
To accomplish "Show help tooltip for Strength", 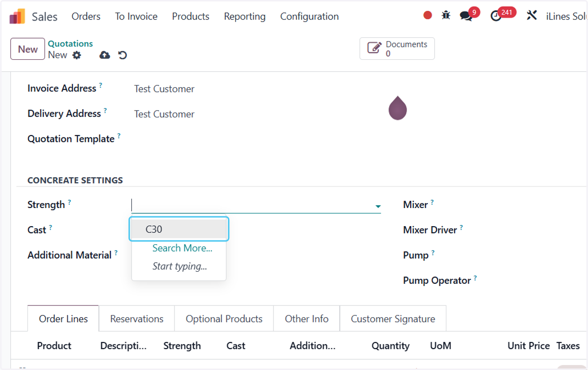I will tap(69, 202).
